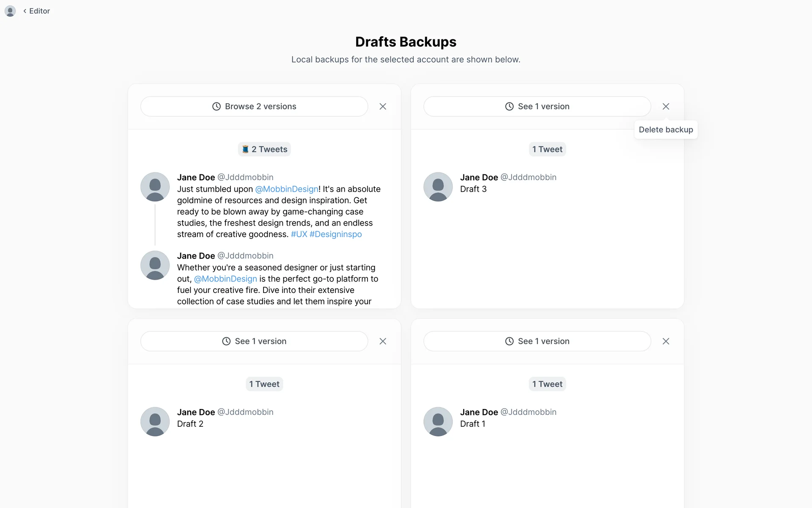
Task: Click the avatar beside Draft 3
Action: point(438,187)
